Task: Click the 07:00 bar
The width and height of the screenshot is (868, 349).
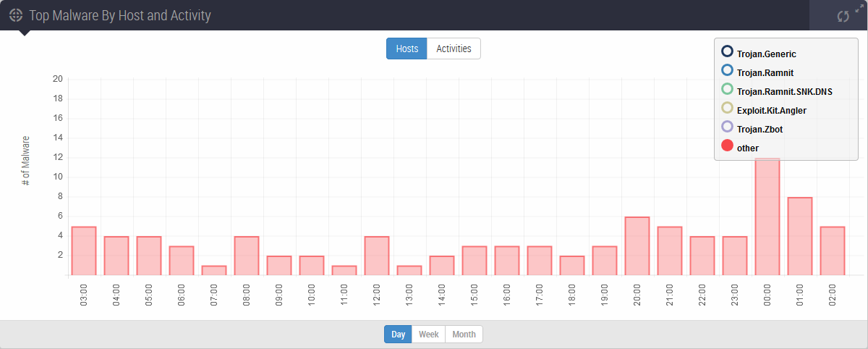Action: 214,271
